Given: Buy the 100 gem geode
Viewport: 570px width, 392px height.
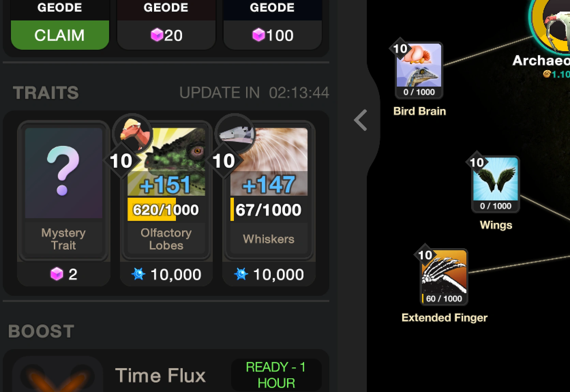Looking at the screenshot, I should coord(272,35).
